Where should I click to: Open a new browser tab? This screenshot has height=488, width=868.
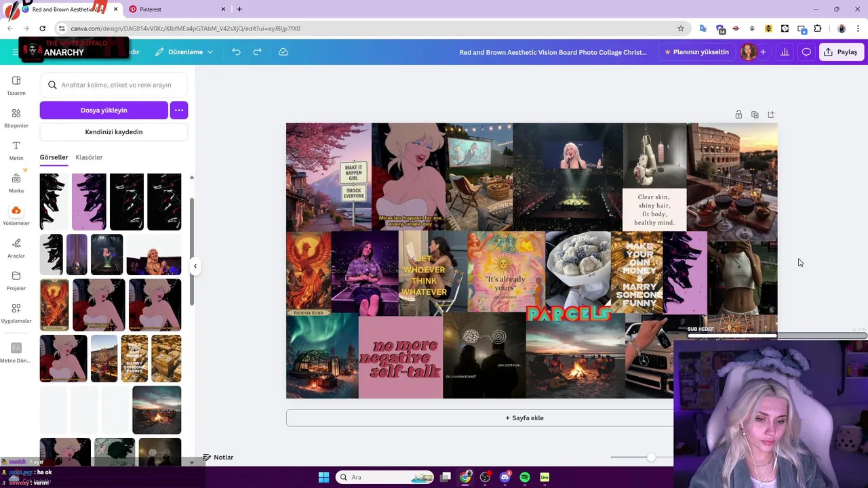point(239,9)
